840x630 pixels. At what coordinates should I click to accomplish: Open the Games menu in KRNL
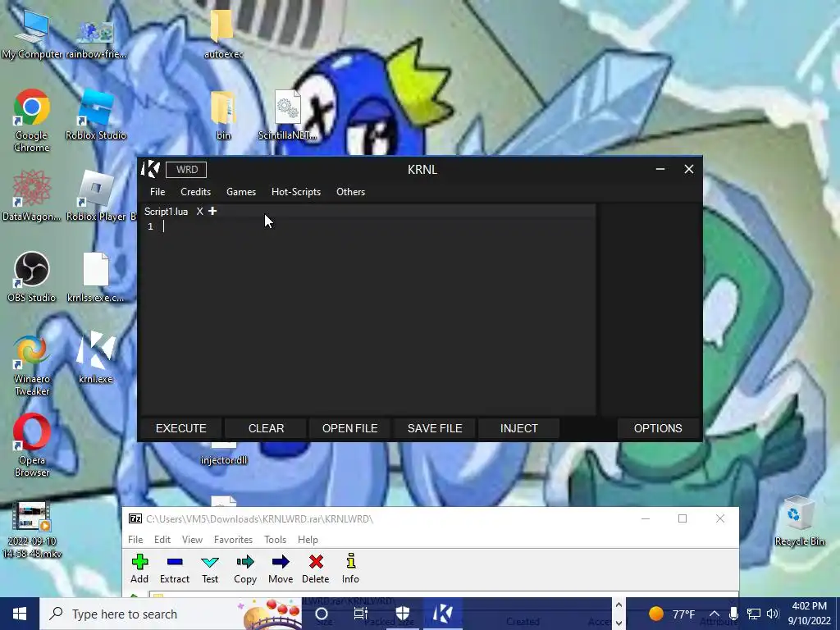coord(241,192)
